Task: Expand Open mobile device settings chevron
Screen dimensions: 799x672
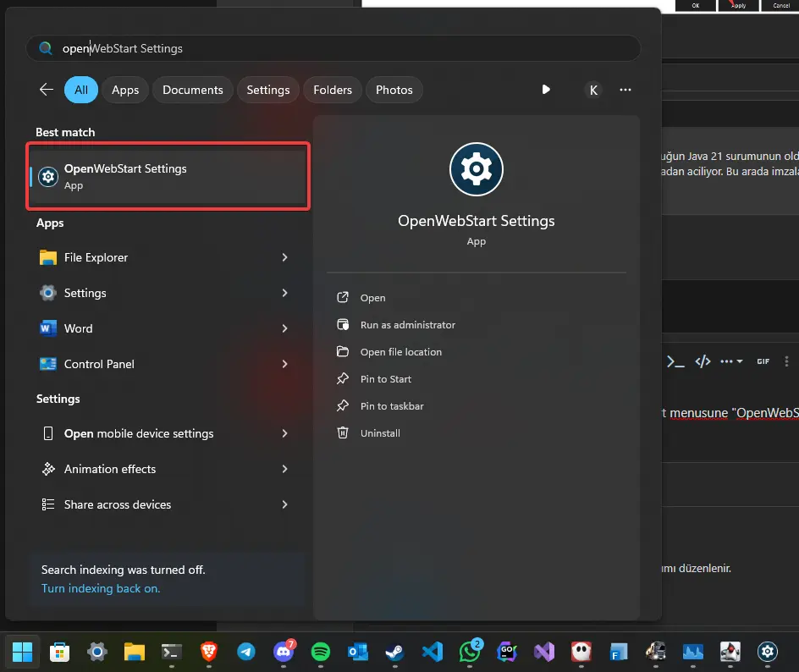Action: click(285, 433)
